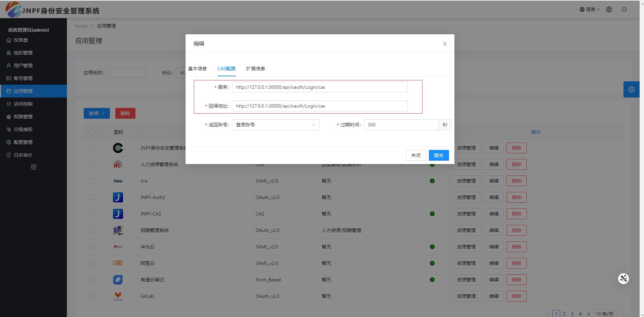Click the JNPF-CAS application icon
This screenshot has width=644, height=317.
[118, 214]
